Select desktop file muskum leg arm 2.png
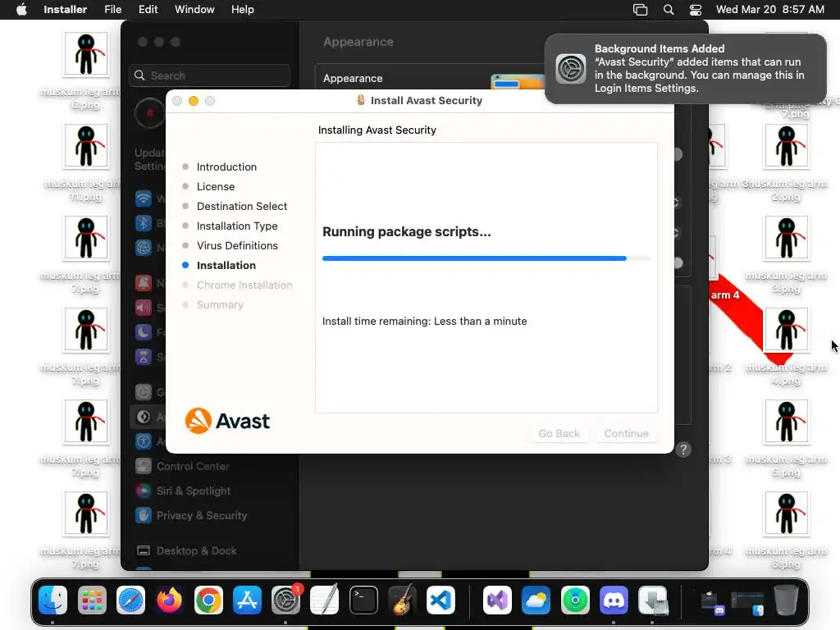The width and height of the screenshot is (840, 630). (x=786, y=163)
